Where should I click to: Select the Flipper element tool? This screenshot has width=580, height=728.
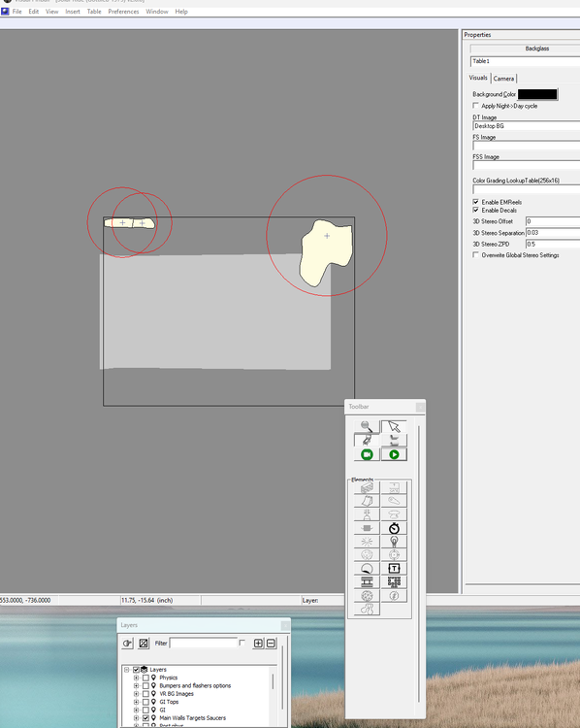coord(394,501)
